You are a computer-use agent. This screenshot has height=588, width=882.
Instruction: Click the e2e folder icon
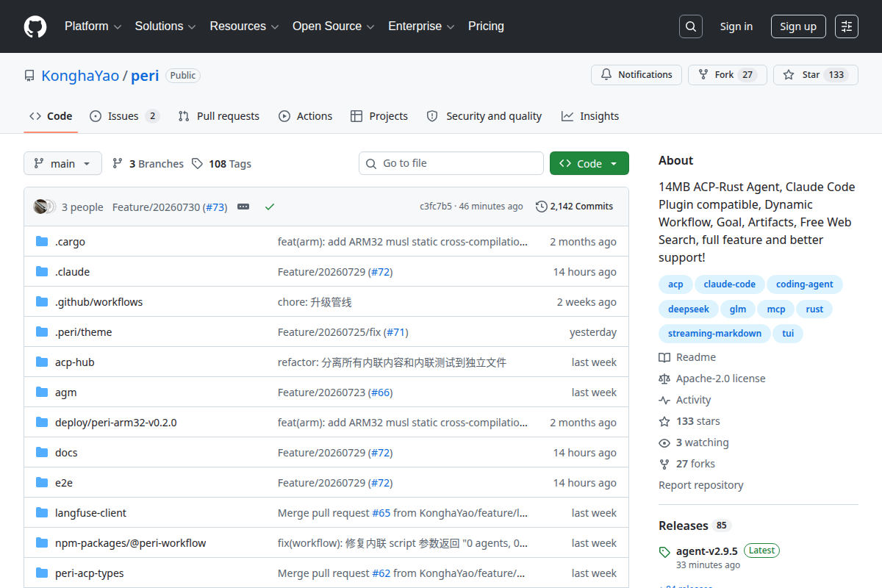click(42, 483)
